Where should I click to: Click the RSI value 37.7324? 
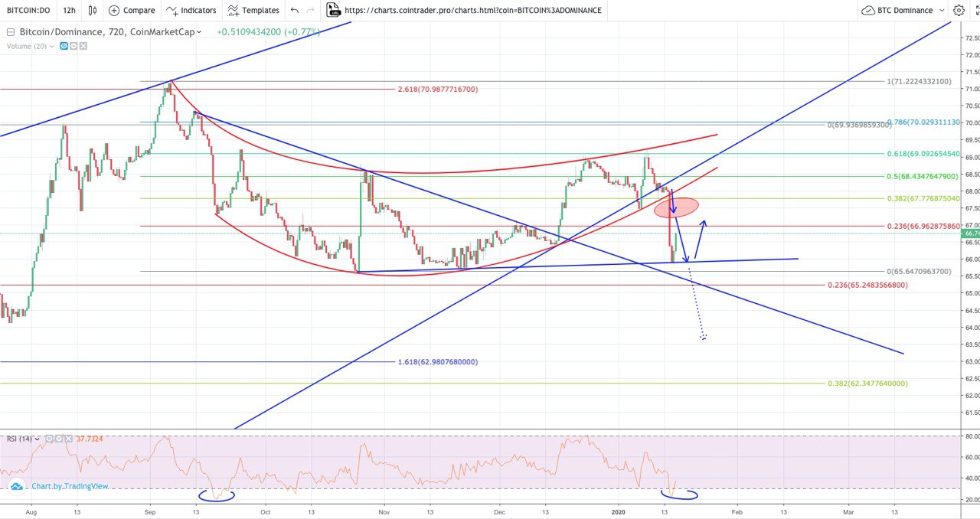click(90, 439)
